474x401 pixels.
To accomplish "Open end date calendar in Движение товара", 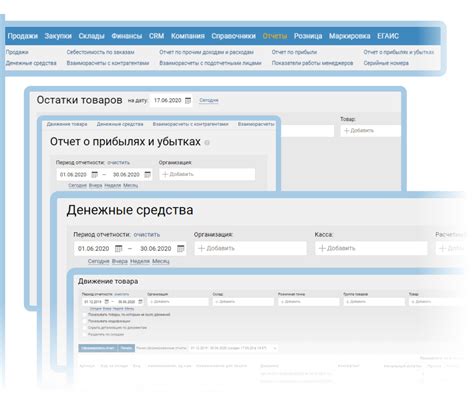I will 141,302.
